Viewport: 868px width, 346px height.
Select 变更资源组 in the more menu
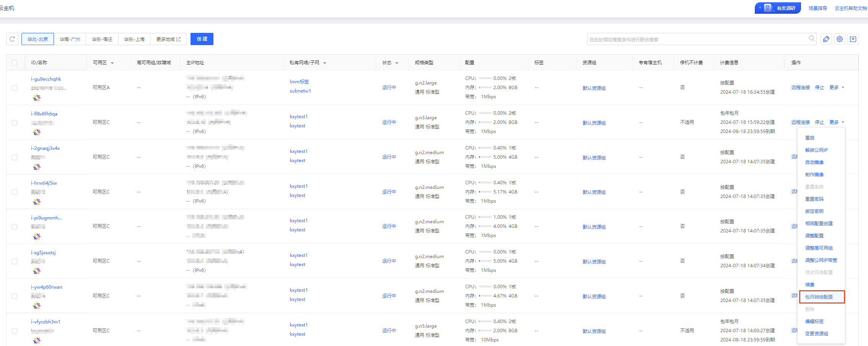click(x=817, y=334)
